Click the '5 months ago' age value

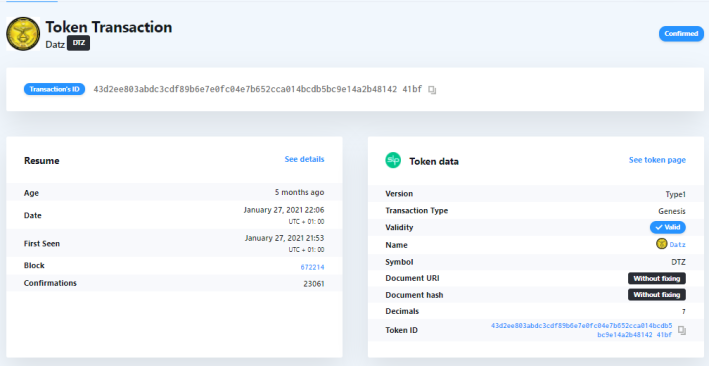(299, 192)
